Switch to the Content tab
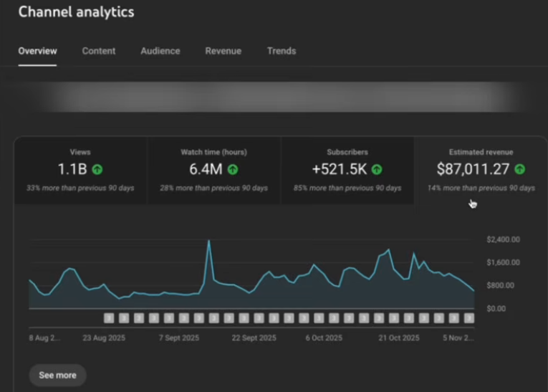This screenshot has height=392, width=548. pos(99,51)
